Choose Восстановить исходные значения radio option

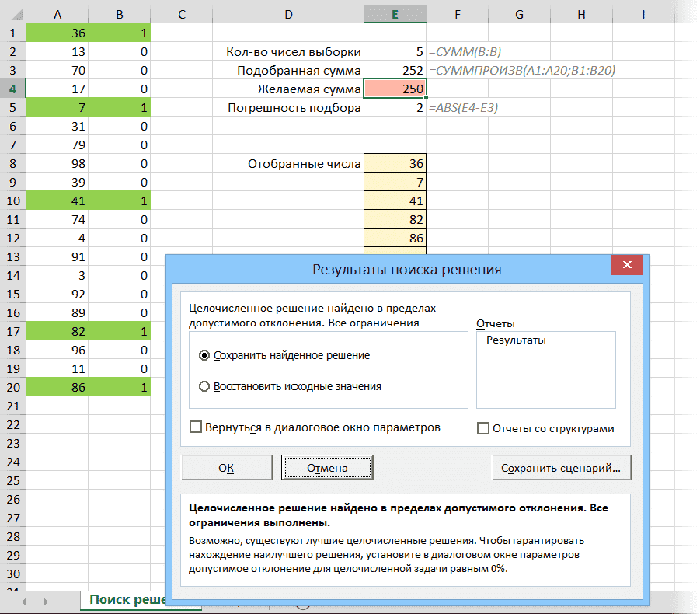(x=205, y=386)
